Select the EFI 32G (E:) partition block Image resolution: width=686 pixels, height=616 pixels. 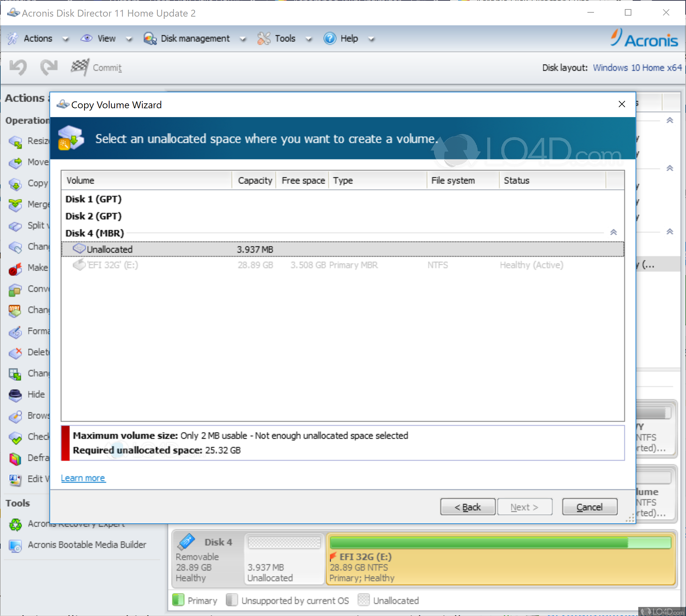tap(501, 559)
